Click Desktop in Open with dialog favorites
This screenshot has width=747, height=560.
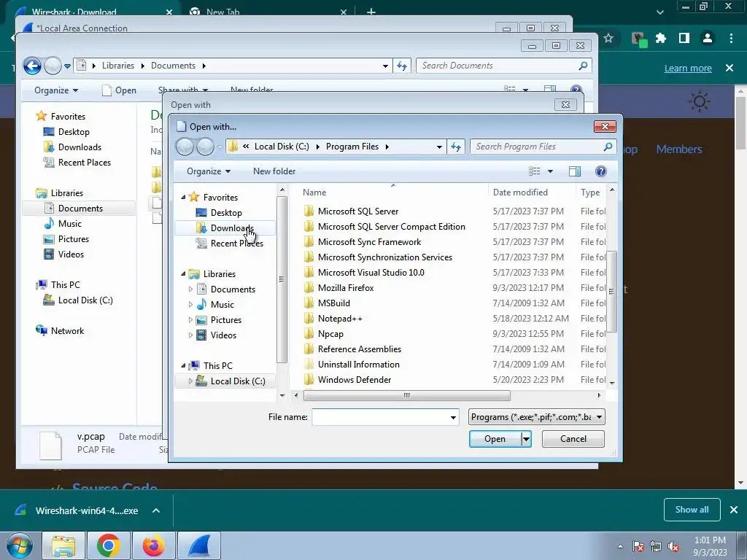point(226,213)
